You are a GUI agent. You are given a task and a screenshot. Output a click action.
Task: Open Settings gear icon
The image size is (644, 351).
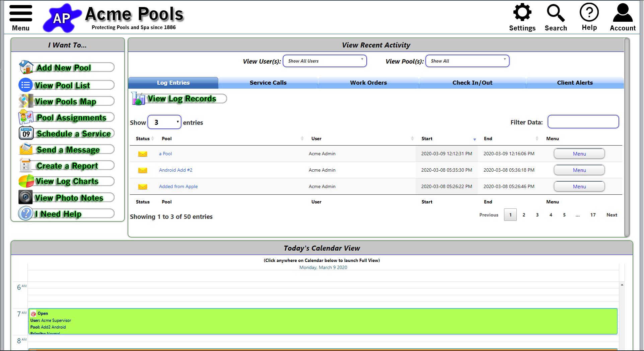[x=522, y=13]
